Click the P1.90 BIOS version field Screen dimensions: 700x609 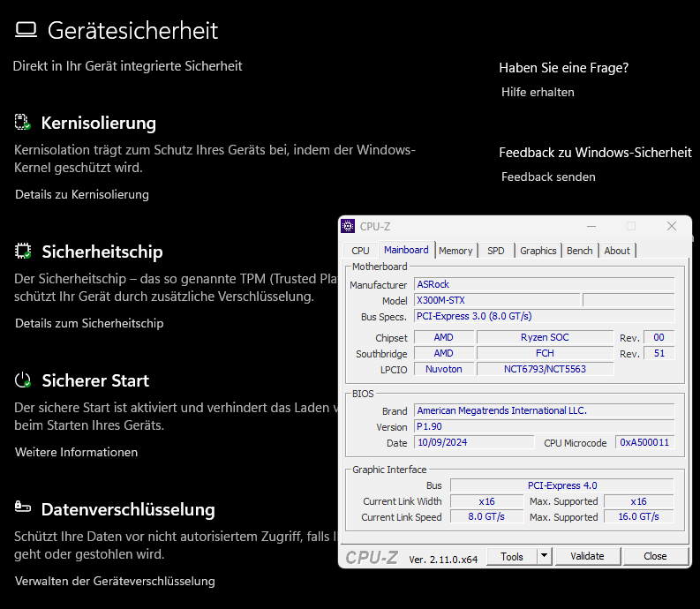pos(544,427)
